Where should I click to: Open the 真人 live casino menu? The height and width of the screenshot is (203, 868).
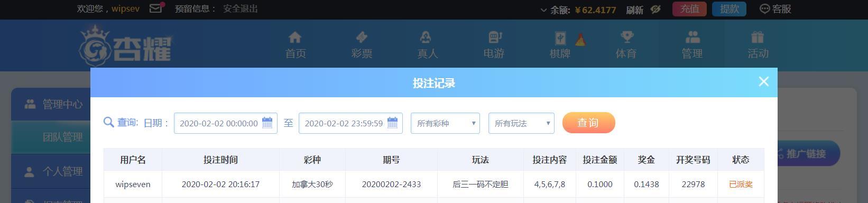[x=428, y=45]
